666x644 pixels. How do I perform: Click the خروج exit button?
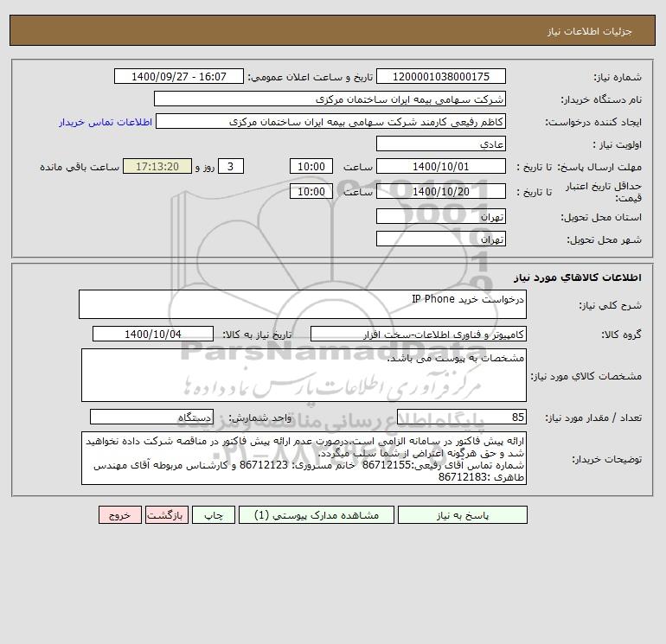[119, 514]
